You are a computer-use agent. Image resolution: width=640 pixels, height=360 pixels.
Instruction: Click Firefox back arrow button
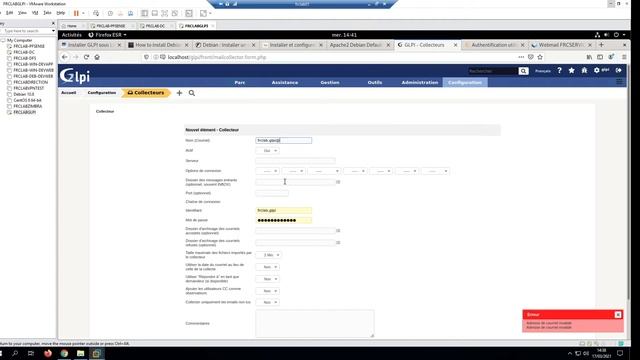click(65, 57)
